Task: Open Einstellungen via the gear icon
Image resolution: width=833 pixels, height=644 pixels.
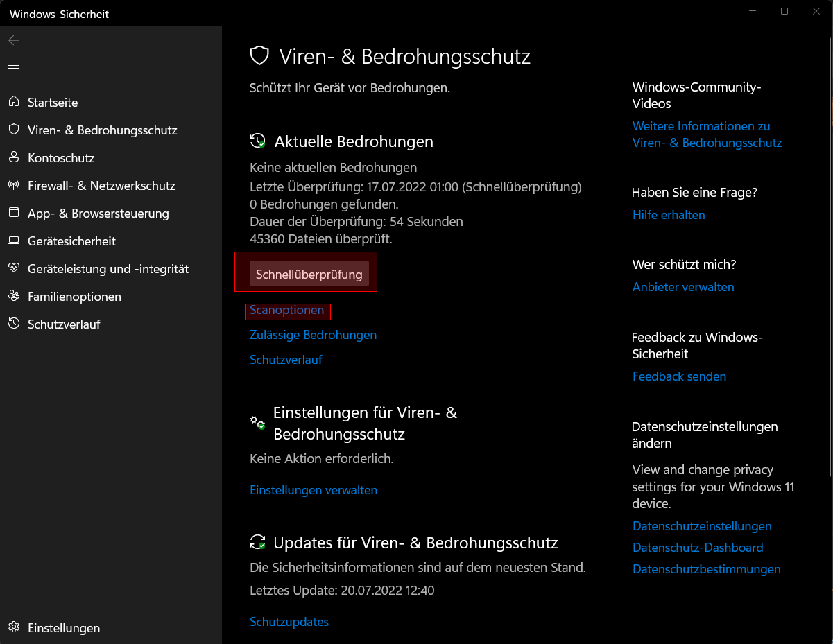Action: click(14, 628)
